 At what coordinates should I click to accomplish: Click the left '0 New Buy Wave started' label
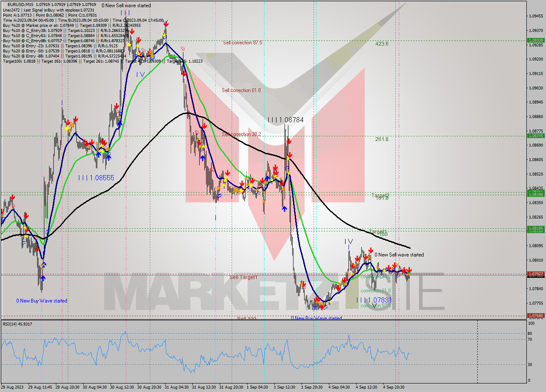point(42,301)
